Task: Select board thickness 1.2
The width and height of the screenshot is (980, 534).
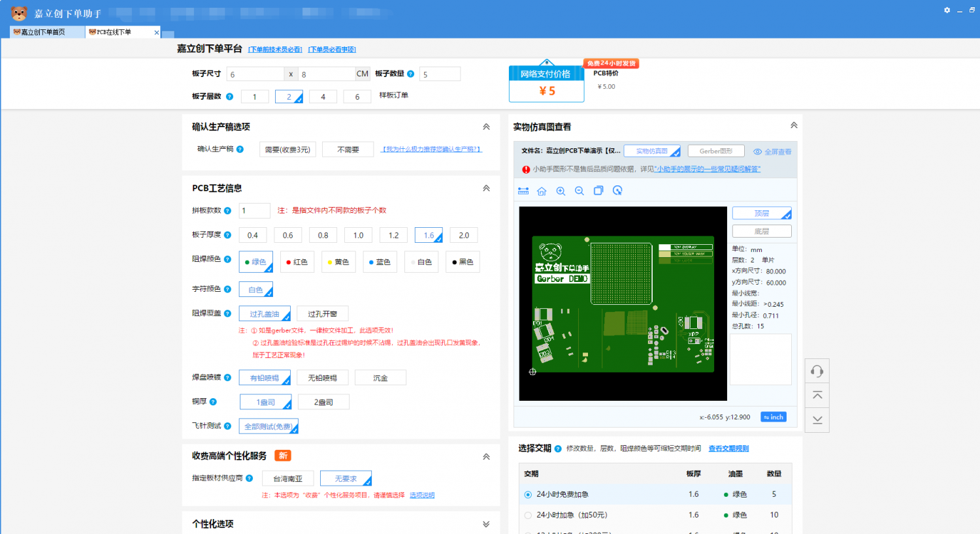Action: pyautogui.click(x=393, y=235)
